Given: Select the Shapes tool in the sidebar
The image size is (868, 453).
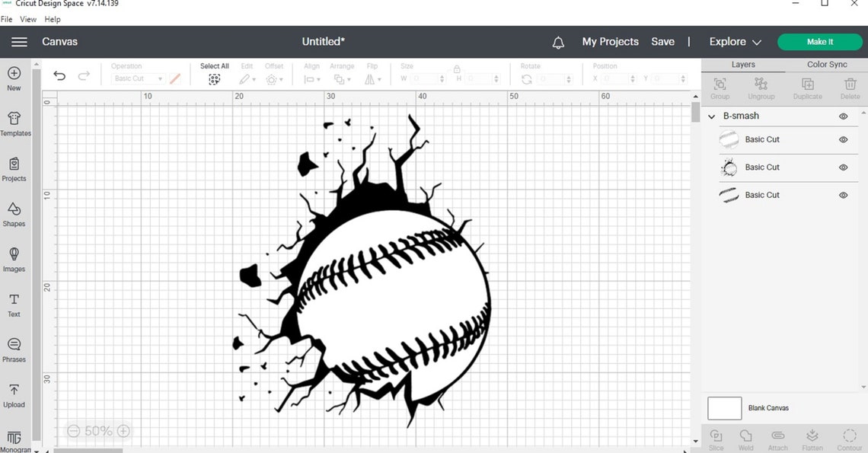Looking at the screenshot, I should click(x=14, y=216).
